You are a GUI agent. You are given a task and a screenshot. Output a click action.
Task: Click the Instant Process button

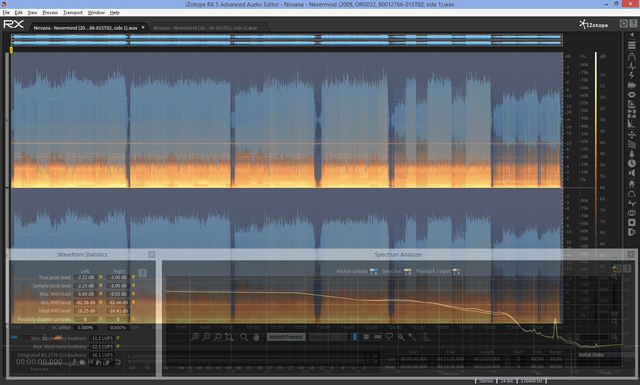[286, 337]
